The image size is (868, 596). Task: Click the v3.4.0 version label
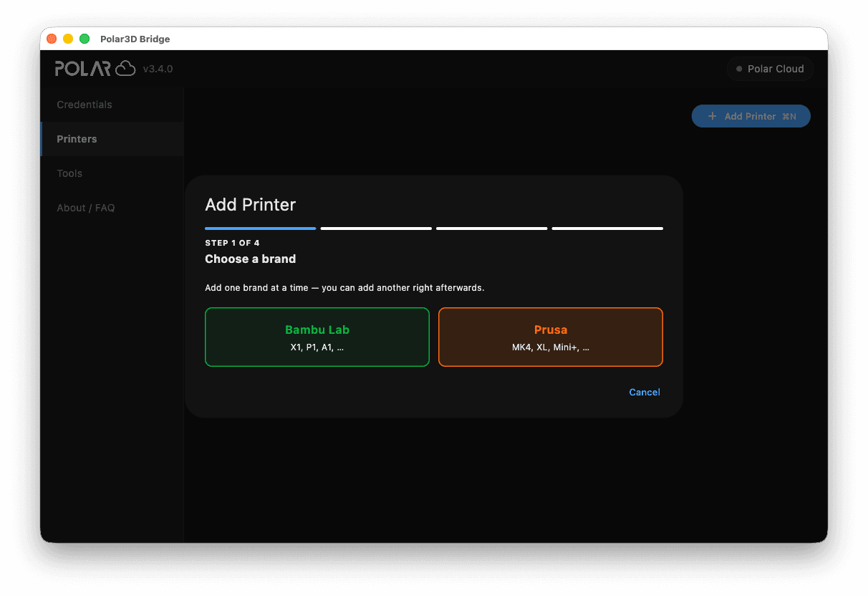(x=158, y=69)
